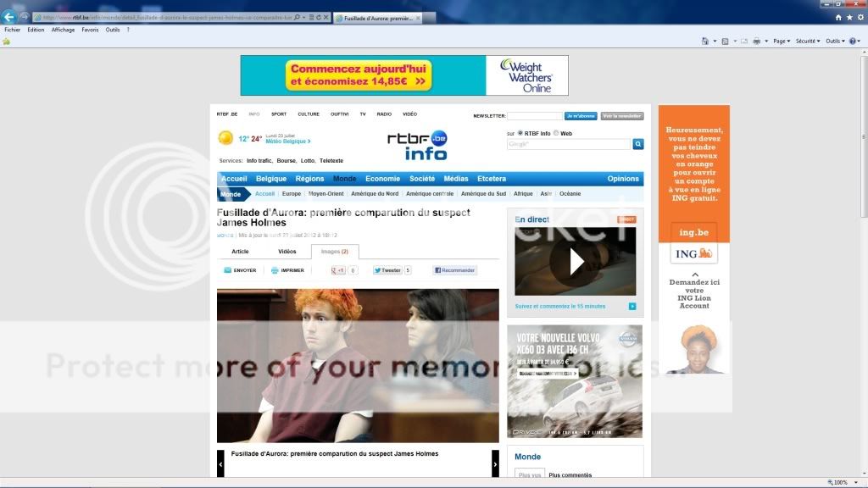Click the Google +1 button

click(338, 270)
